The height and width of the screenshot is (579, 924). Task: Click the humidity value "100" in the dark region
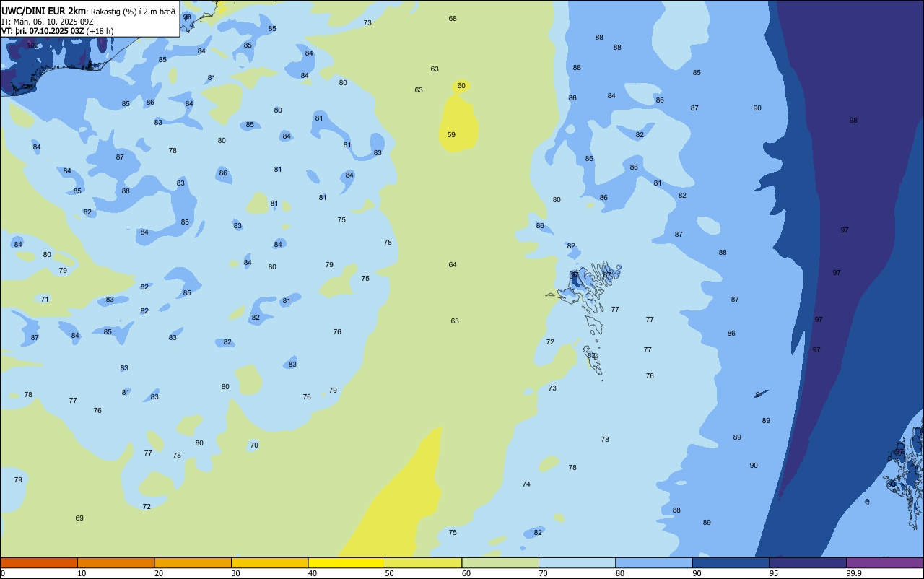(x=32, y=45)
